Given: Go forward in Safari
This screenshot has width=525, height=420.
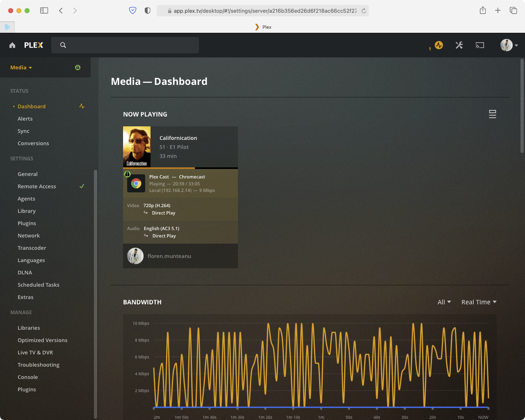Looking at the screenshot, I should (x=75, y=11).
